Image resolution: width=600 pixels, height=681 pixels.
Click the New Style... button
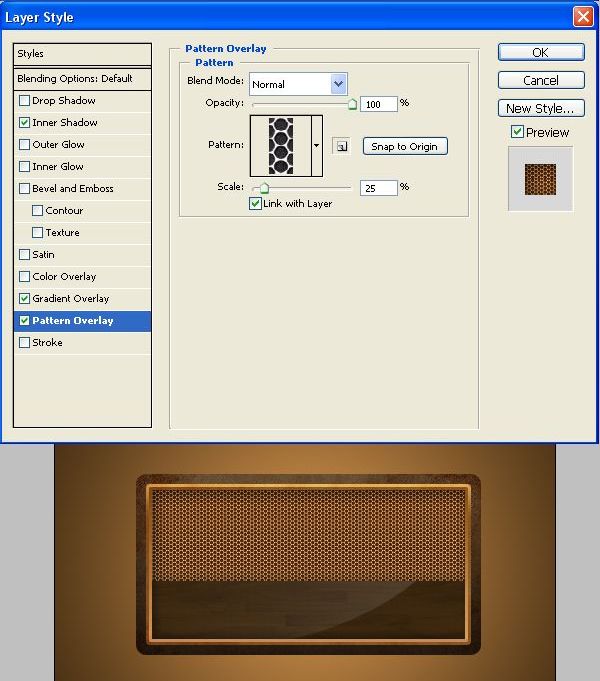[x=541, y=108]
